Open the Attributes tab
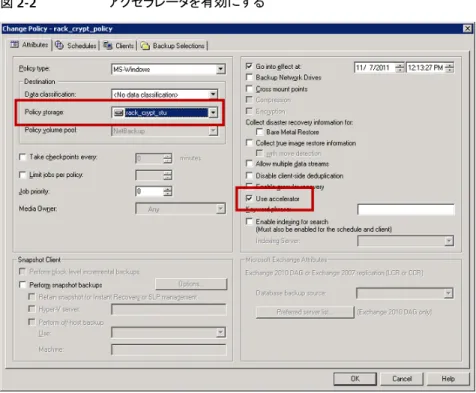The width and height of the screenshot is (476, 393). click(x=30, y=45)
